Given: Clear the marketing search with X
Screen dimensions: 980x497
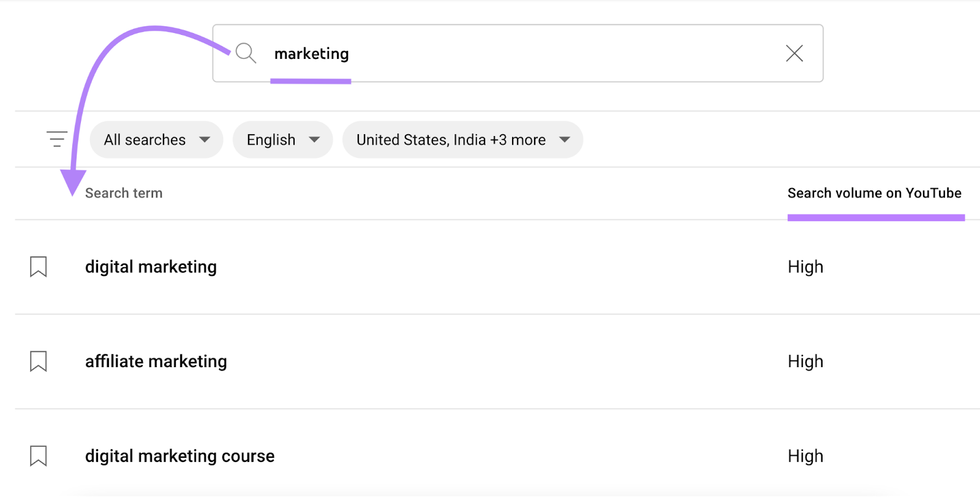Looking at the screenshot, I should point(794,53).
